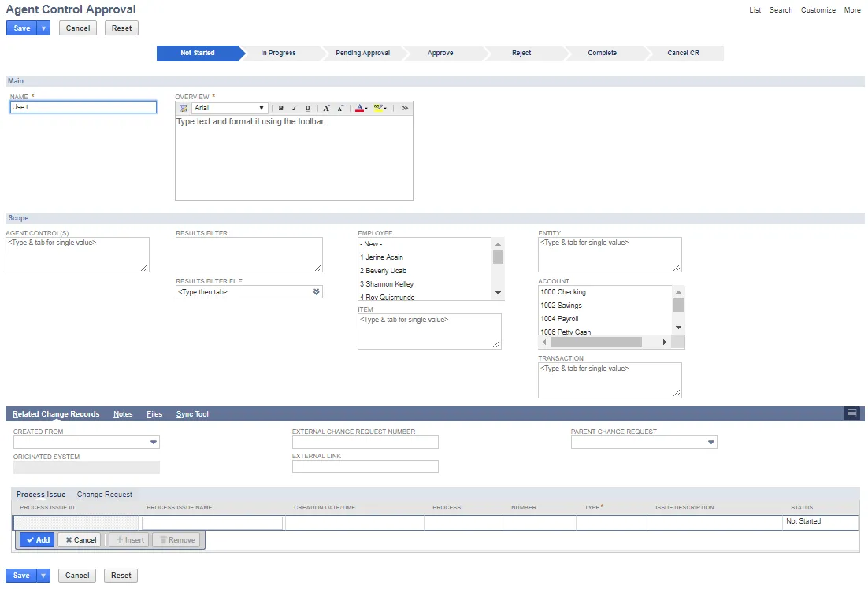Toggle bold formatting in Overview toolbar

[280, 108]
